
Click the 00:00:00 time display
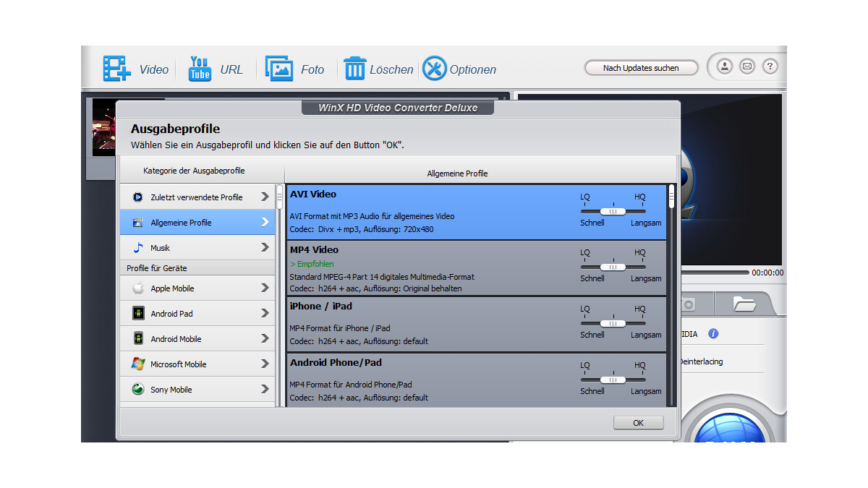click(767, 273)
